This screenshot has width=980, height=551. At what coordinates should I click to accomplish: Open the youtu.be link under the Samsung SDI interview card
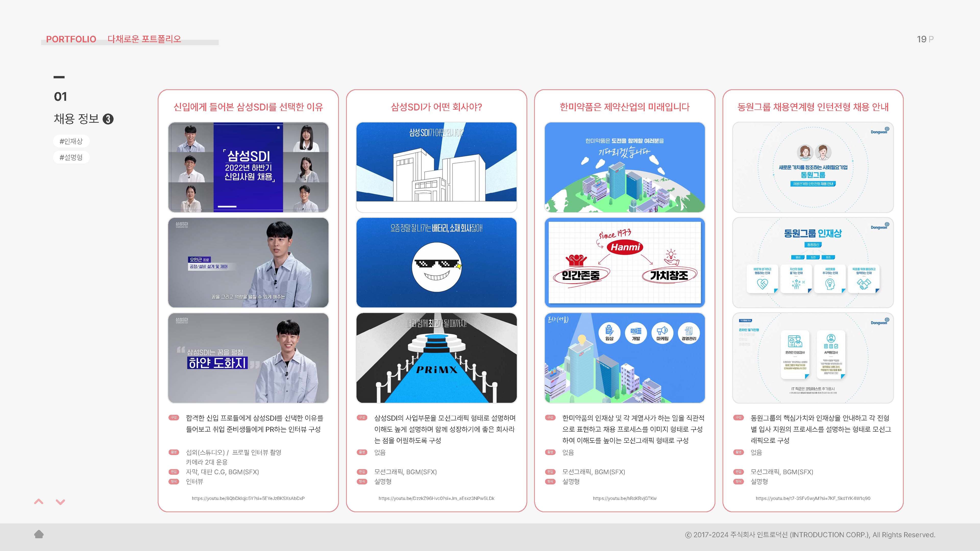[x=248, y=498]
